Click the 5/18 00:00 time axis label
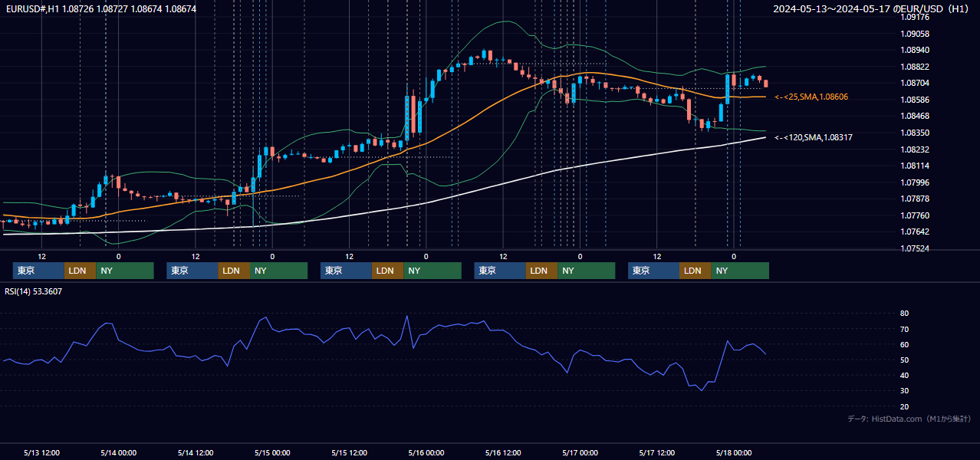 tap(734, 453)
